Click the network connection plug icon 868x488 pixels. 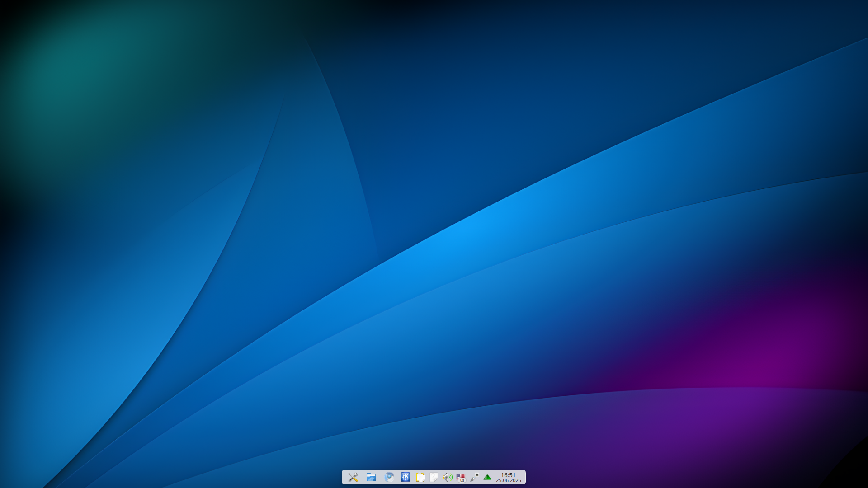tap(474, 477)
